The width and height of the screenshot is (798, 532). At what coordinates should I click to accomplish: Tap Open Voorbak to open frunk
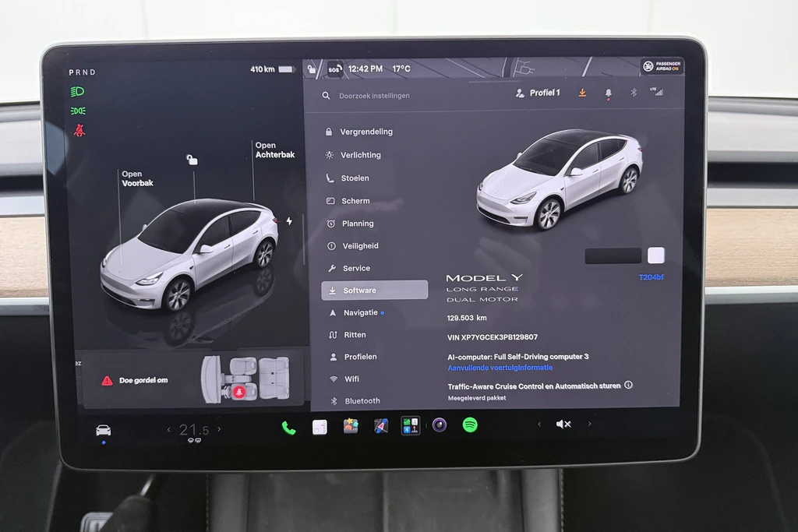[137, 178]
